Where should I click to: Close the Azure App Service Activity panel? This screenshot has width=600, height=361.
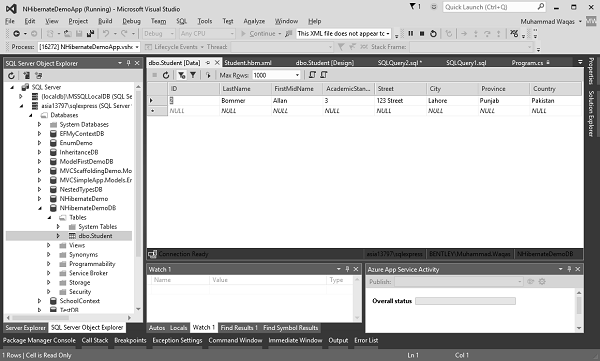click(578, 269)
